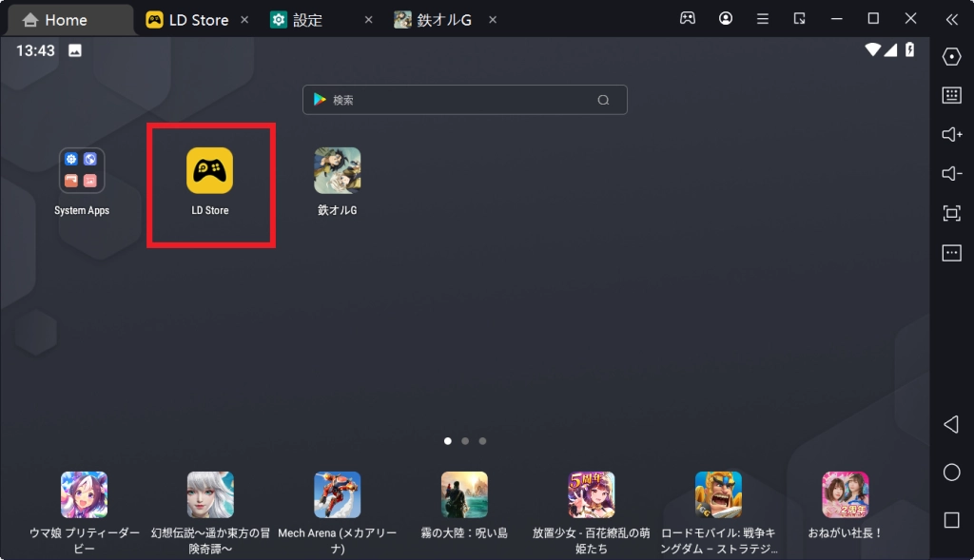Open the hamburger menu in title bar
Screen dimensions: 974x560
tap(763, 19)
